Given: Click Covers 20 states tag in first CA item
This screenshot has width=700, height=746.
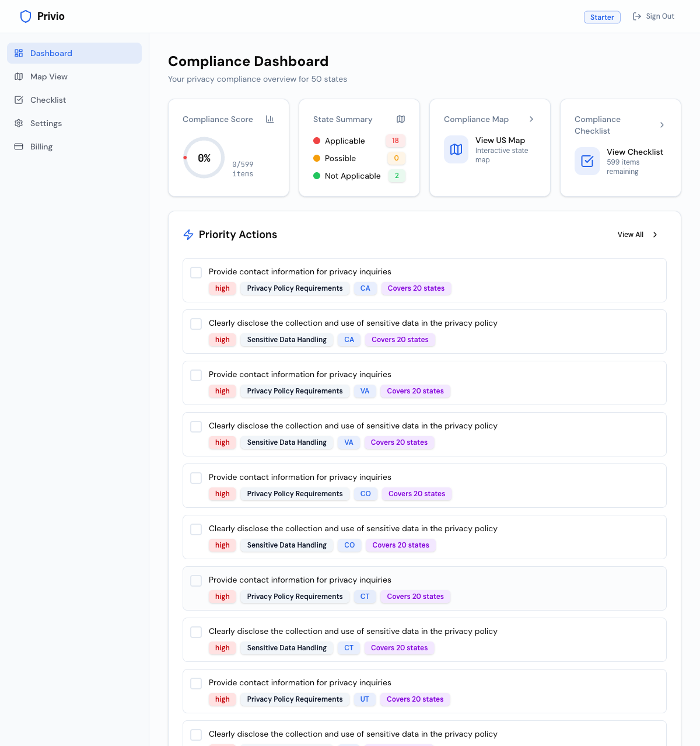Looking at the screenshot, I should point(416,288).
